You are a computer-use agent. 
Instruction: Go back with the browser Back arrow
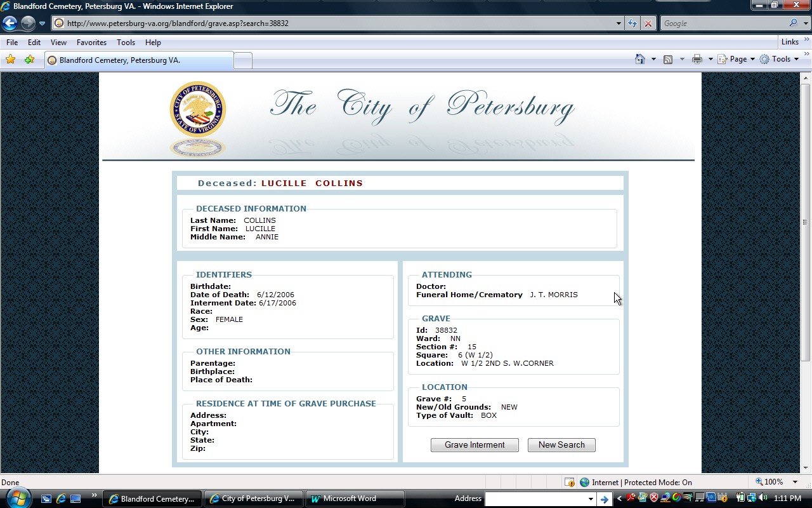tap(10, 23)
